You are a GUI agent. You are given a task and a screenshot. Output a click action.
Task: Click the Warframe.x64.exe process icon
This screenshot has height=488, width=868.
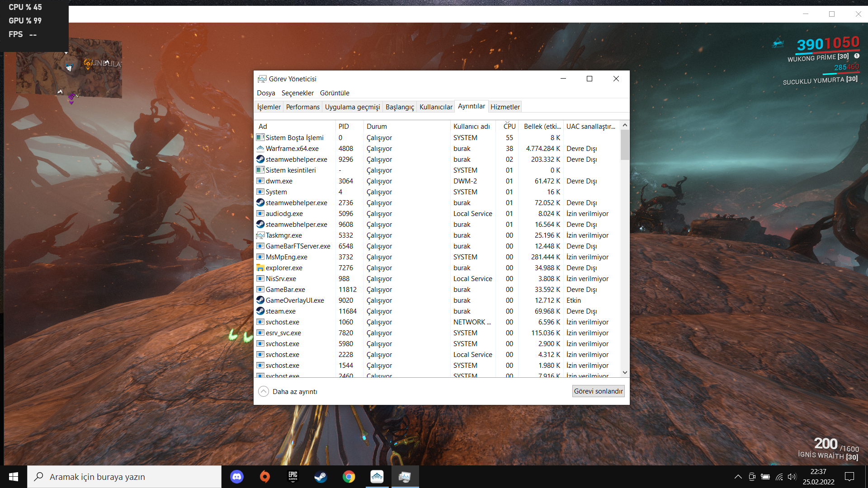click(260, 149)
